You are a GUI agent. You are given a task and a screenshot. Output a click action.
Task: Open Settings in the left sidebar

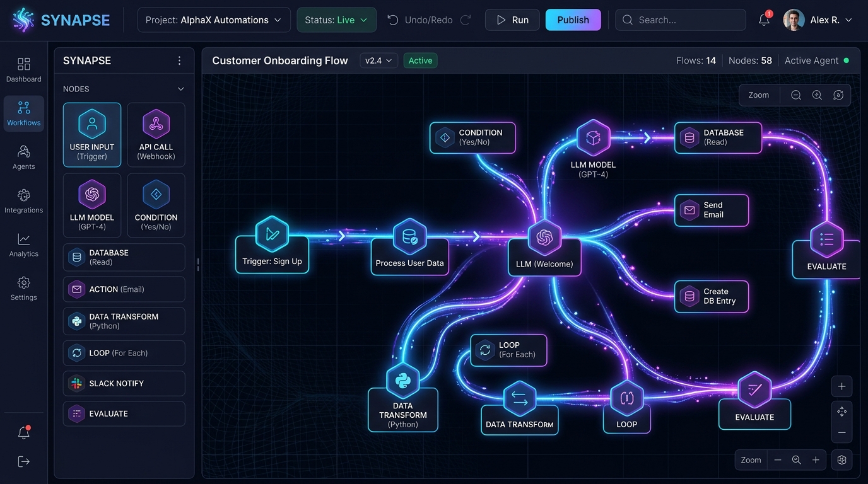[24, 288]
